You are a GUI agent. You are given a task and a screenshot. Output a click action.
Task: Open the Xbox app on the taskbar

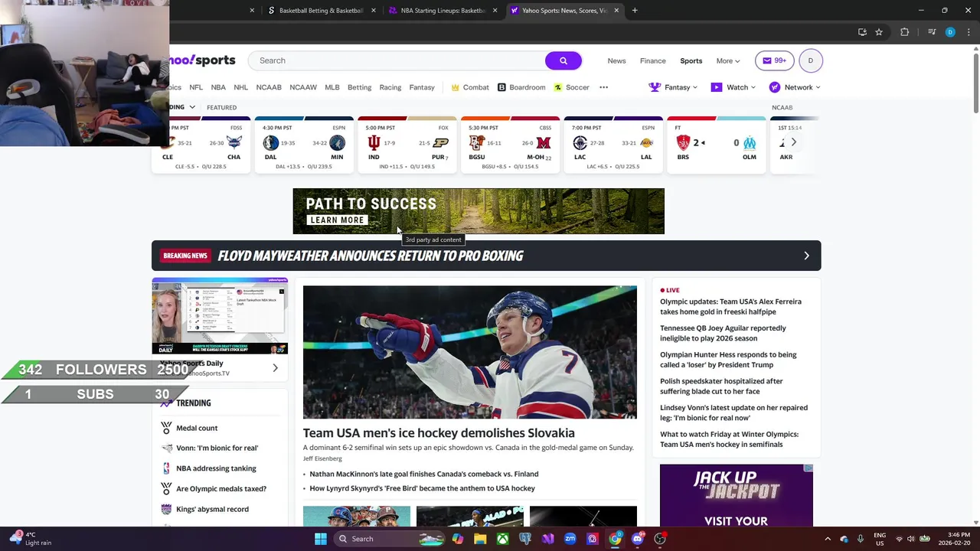(x=502, y=539)
